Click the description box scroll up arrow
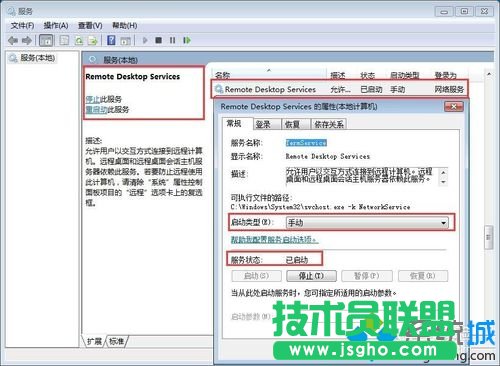The height and width of the screenshot is (366, 500). pos(443,172)
